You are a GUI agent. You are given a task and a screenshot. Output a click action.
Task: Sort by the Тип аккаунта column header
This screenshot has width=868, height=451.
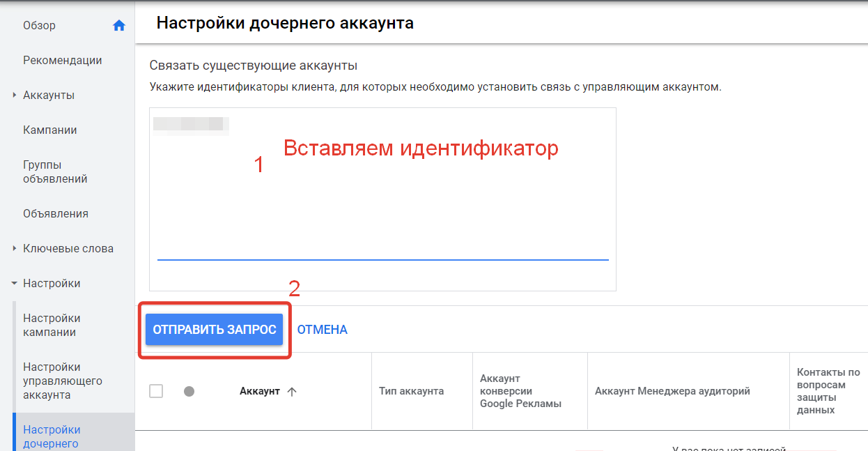tap(411, 391)
